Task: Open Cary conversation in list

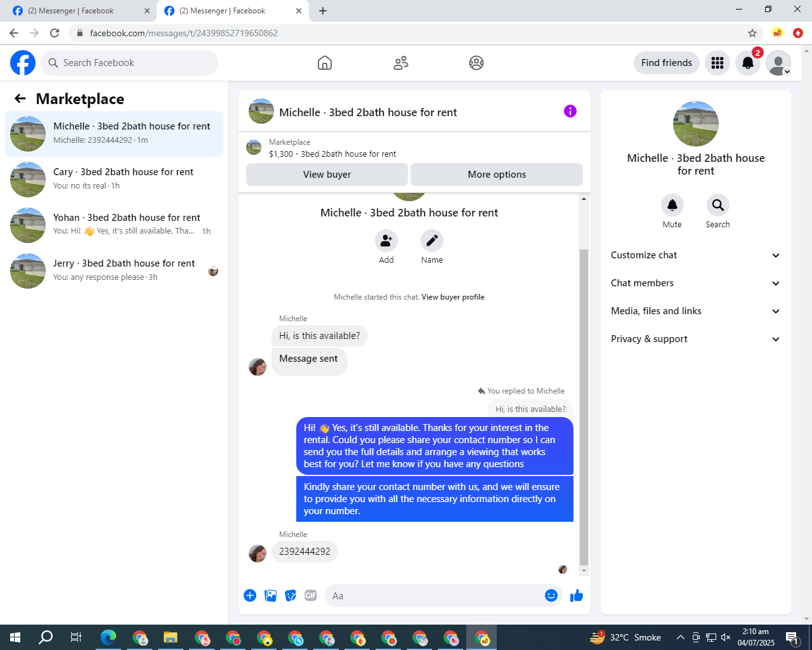Action: 114,180
